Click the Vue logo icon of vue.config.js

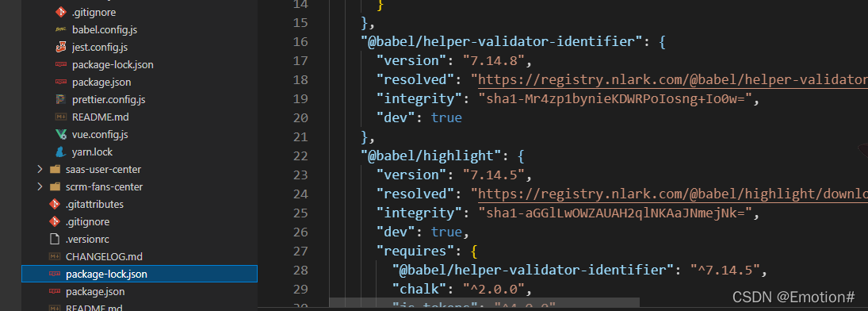(x=61, y=135)
